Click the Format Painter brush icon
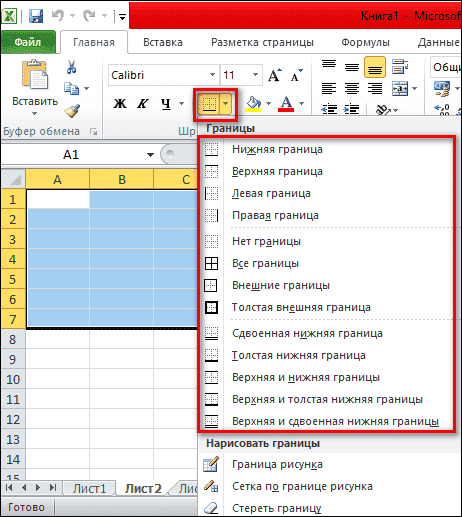The width and height of the screenshot is (462, 517). click(72, 111)
